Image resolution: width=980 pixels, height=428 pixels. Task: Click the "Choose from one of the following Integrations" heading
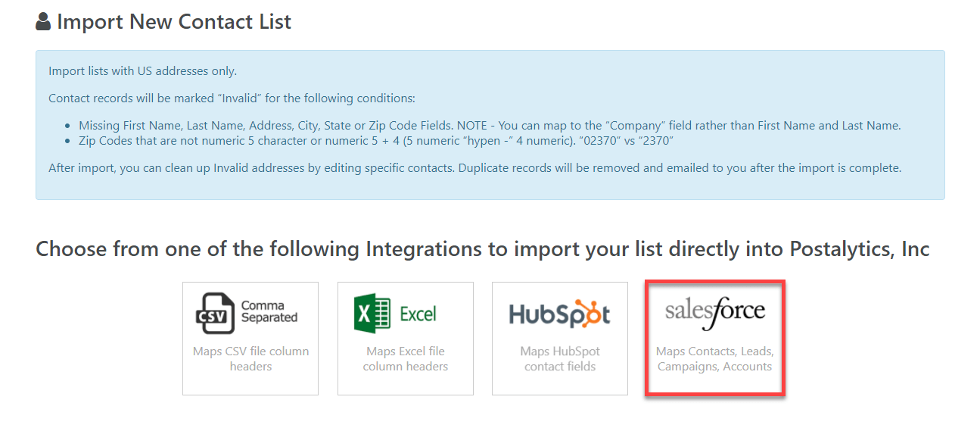[x=483, y=248]
